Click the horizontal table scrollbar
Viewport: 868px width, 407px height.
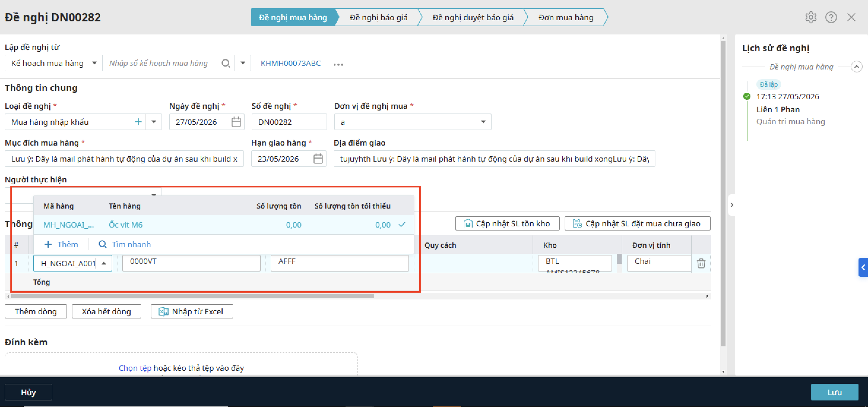(x=192, y=296)
